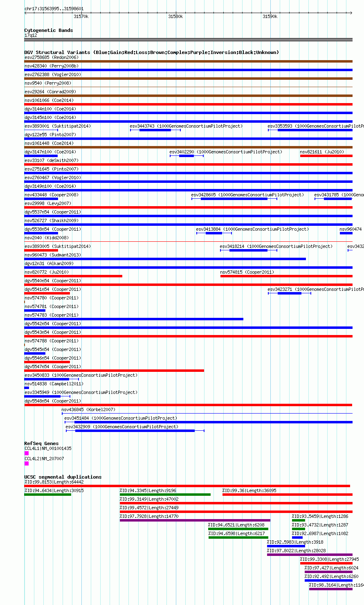The width and height of the screenshot is (364, 605).
Task: Select the Cytogenetic Bands track heading
Action: click(x=49, y=30)
